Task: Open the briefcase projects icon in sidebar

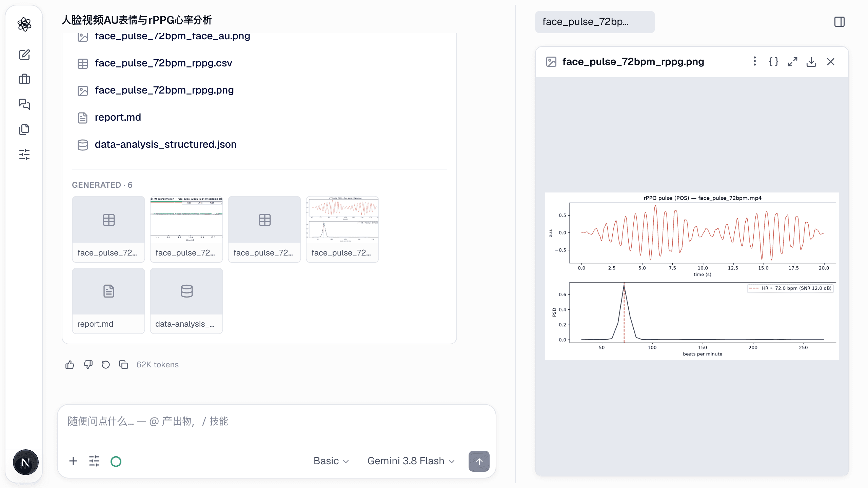Action: pos(24,79)
